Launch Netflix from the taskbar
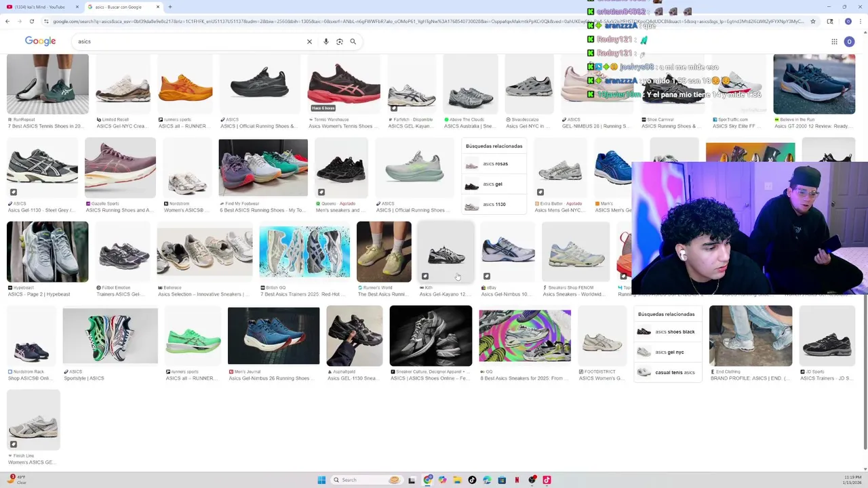This screenshot has height=488, width=868. pos(517,480)
